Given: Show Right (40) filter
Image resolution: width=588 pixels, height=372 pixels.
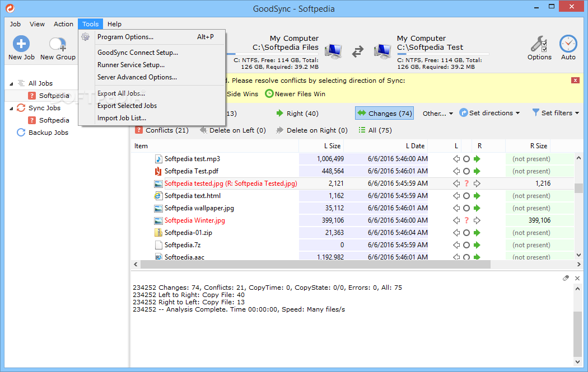Looking at the screenshot, I should (x=297, y=113).
